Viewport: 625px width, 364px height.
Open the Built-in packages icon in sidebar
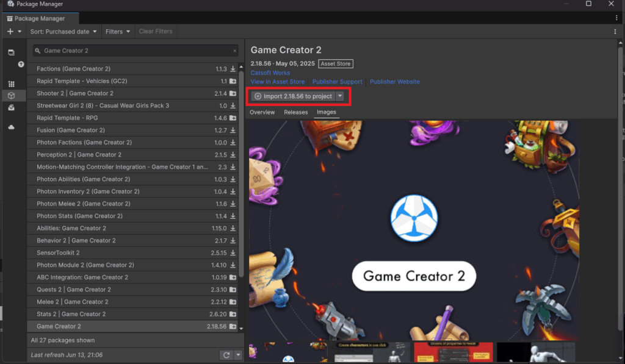pos(11,107)
